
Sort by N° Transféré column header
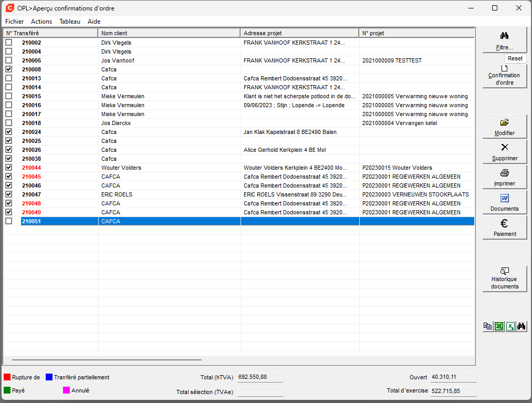pyautogui.click(x=50, y=33)
